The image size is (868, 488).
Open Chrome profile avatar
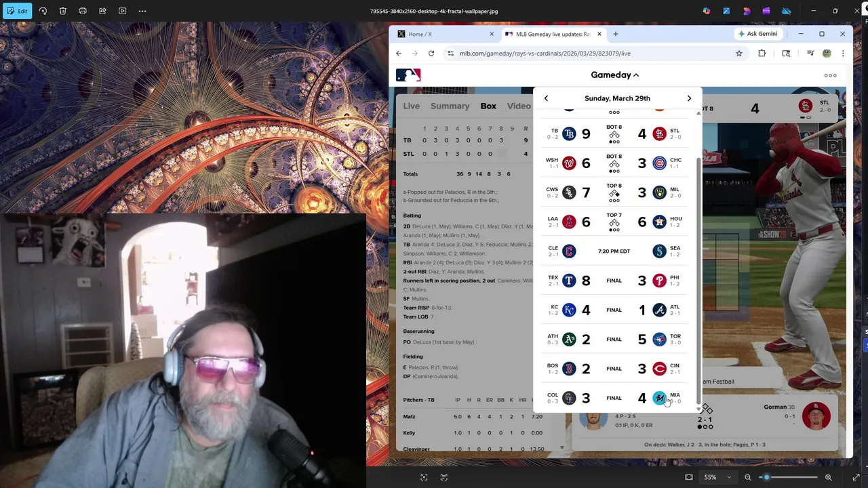[x=827, y=54]
